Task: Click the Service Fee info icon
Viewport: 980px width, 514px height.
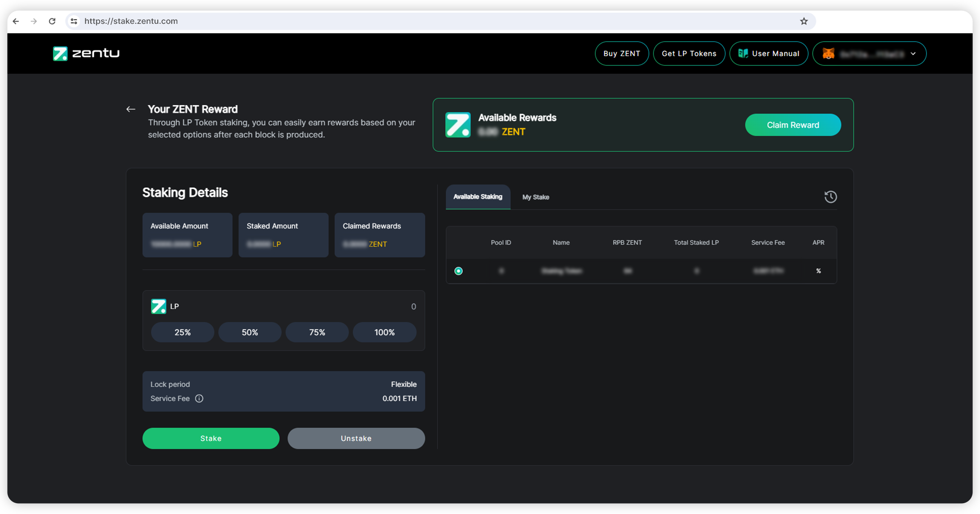Action: point(199,398)
